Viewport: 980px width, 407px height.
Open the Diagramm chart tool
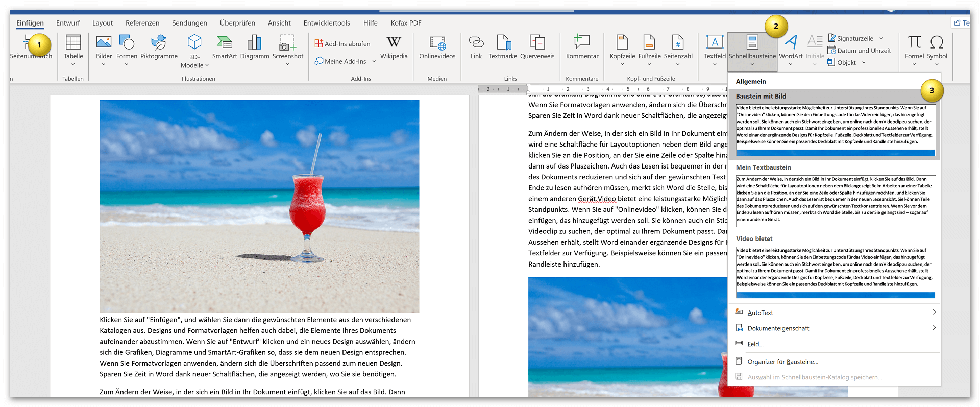[255, 47]
